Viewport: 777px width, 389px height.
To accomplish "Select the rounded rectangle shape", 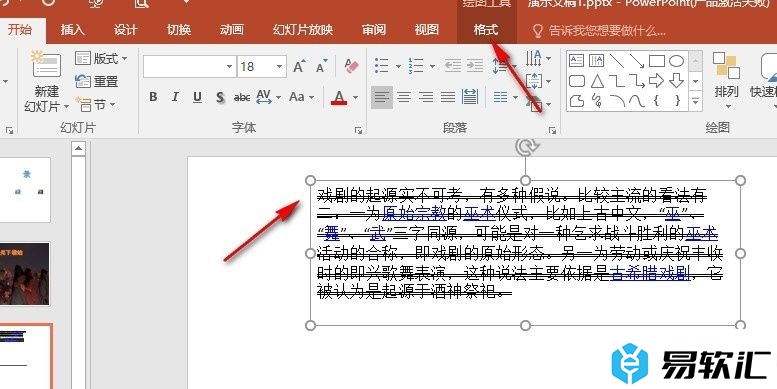I will tap(577, 81).
